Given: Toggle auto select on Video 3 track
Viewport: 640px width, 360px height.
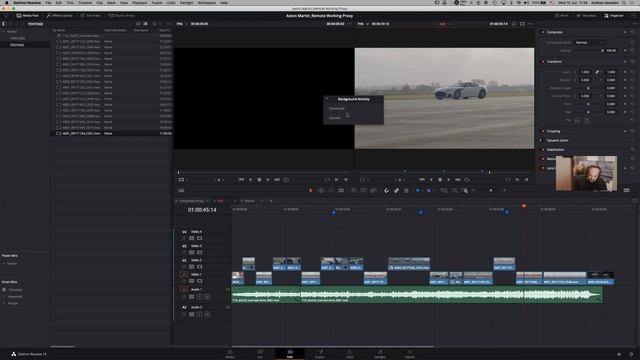Looking at the screenshot, I should tap(191, 253).
